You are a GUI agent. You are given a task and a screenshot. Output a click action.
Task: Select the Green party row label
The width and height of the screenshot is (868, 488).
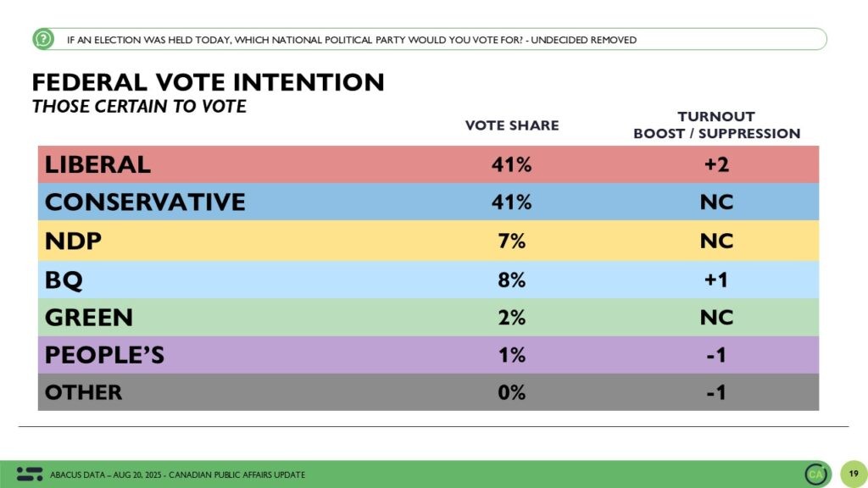point(88,317)
